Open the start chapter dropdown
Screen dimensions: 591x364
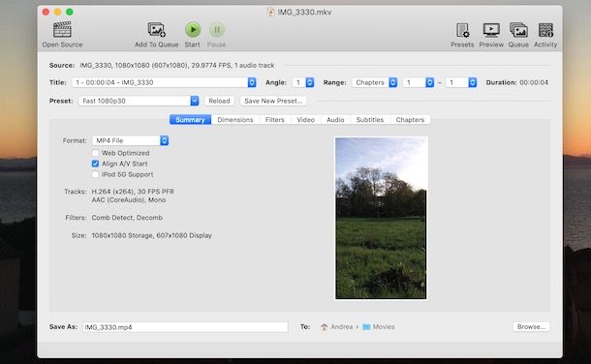(419, 82)
